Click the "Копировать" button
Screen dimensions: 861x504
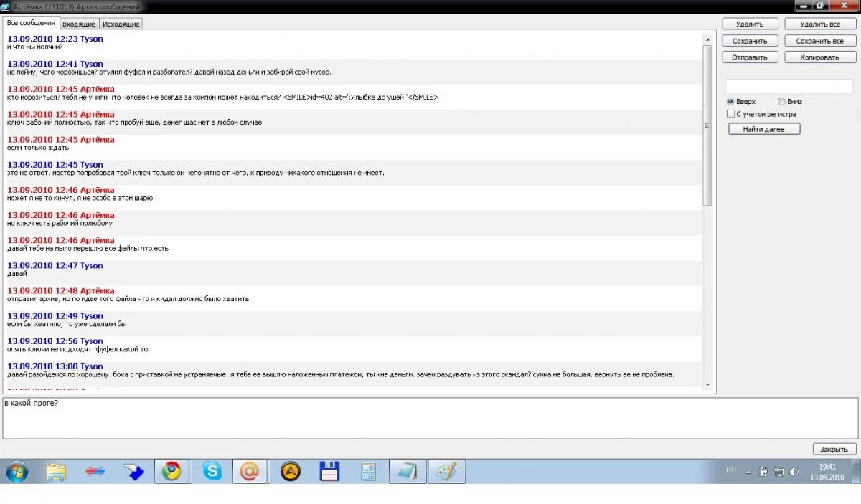(x=820, y=57)
